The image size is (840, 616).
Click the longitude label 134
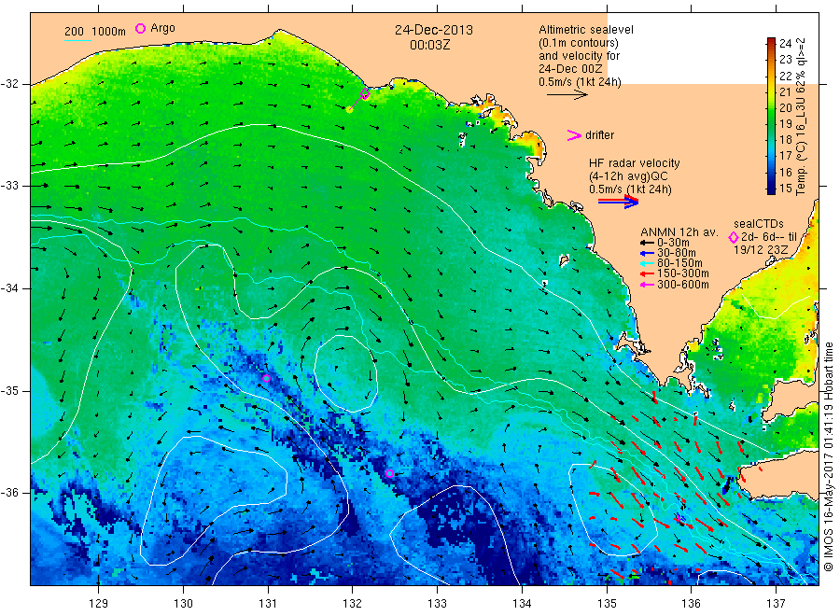pos(522,604)
